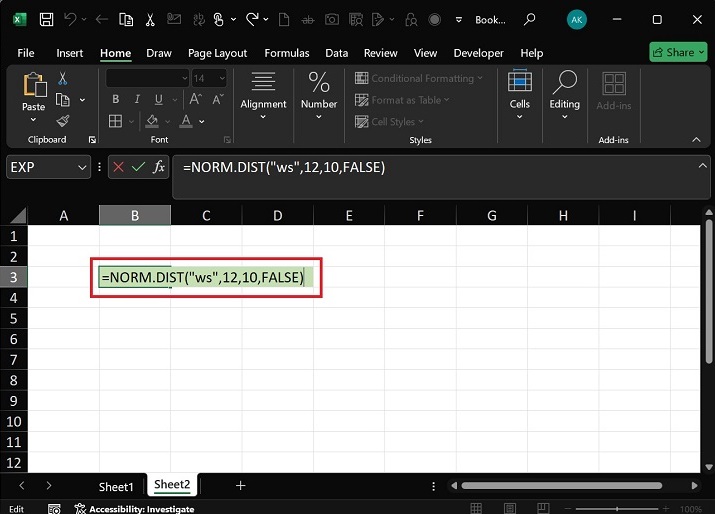715x514 pixels.
Task: Click macro recording icon in status bar
Action: pyautogui.click(x=54, y=509)
